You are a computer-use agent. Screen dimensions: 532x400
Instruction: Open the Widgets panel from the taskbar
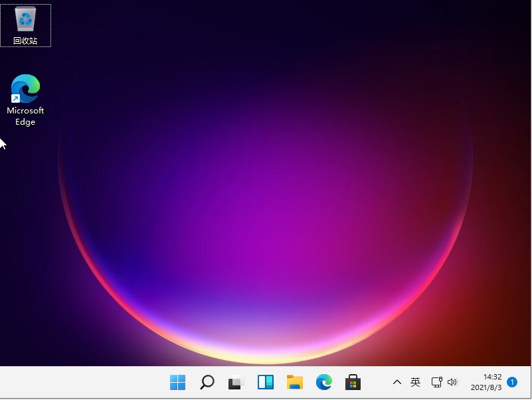click(x=266, y=382)
